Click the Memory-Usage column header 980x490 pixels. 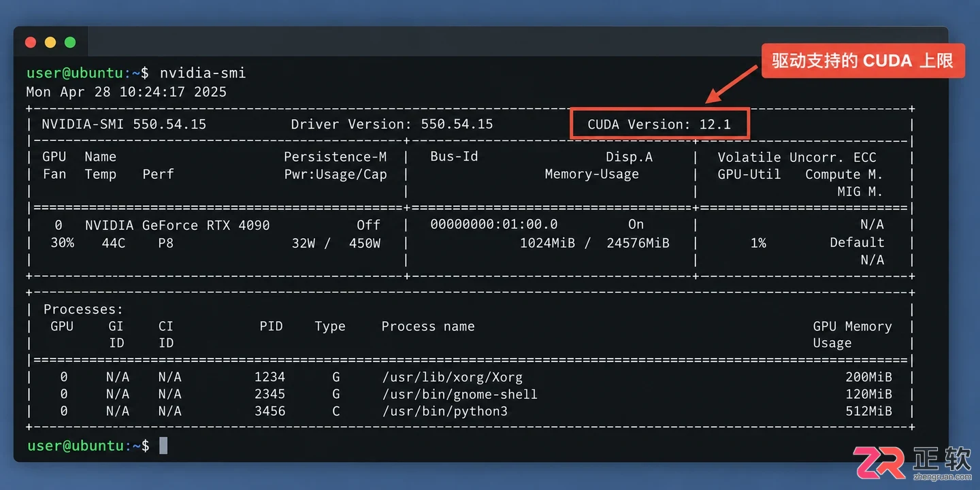click(592, 174)
